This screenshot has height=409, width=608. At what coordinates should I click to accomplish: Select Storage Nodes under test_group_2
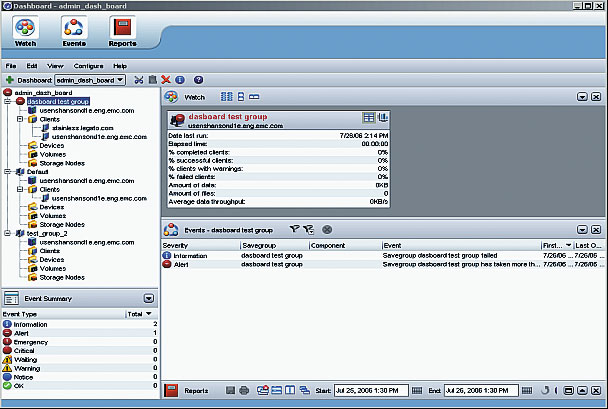pyautogui.click(x=62, y=277)
